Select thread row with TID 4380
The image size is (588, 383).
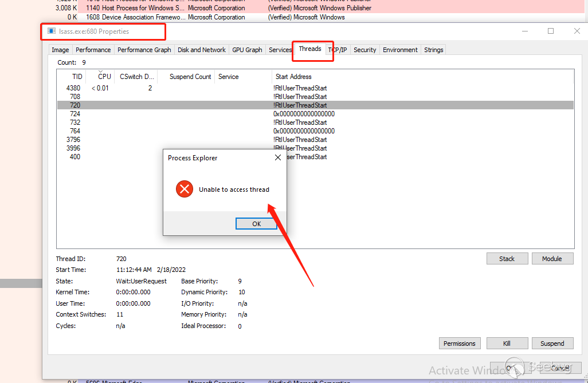[x=315, y=88]
